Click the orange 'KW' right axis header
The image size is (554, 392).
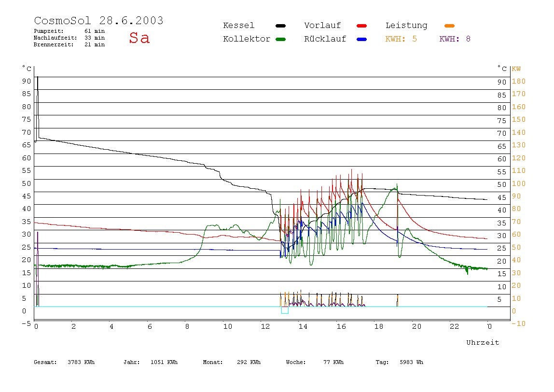click(x=516, y=69)
